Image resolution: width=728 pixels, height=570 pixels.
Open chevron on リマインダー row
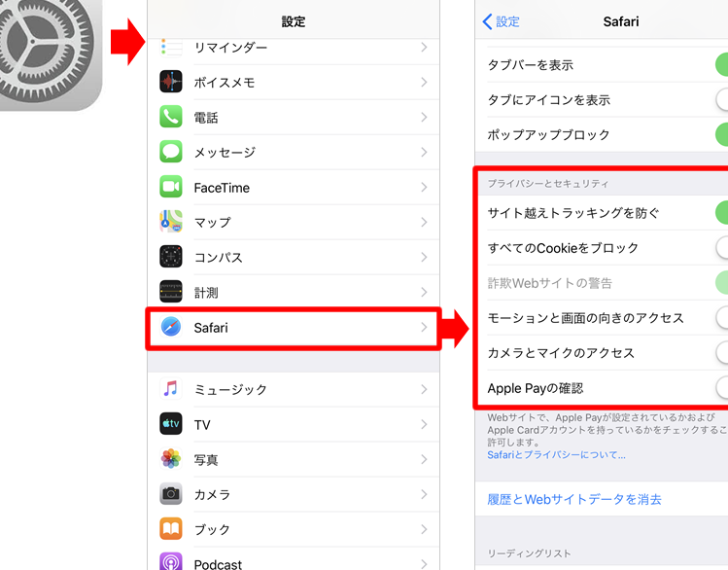click(x=424, y=47)
